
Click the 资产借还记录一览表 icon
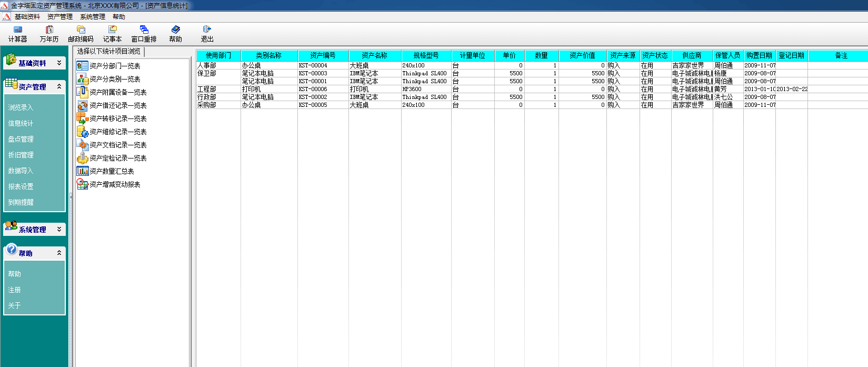tap(82, 105)
